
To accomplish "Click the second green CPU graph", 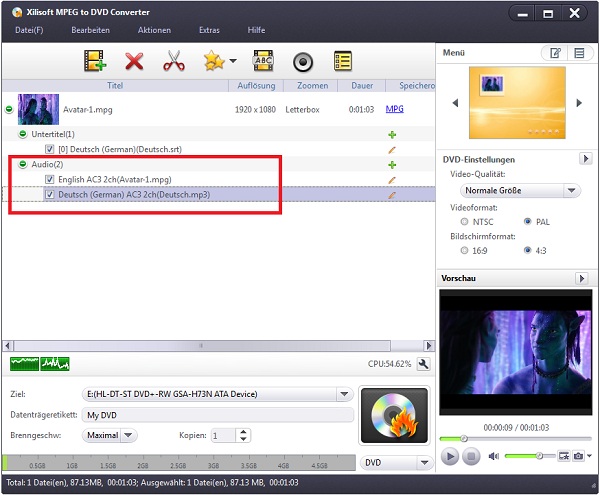I will click(x=55, y=364).
